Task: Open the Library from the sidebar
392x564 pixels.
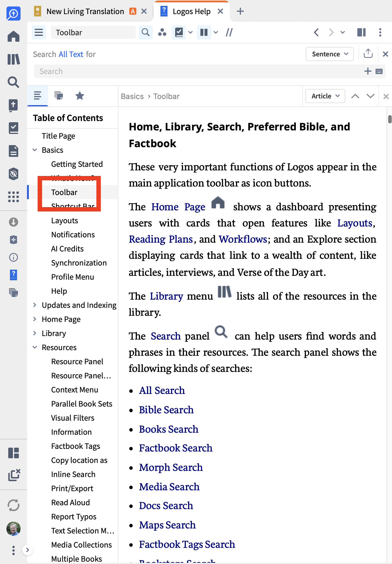Action: [14, 59]
